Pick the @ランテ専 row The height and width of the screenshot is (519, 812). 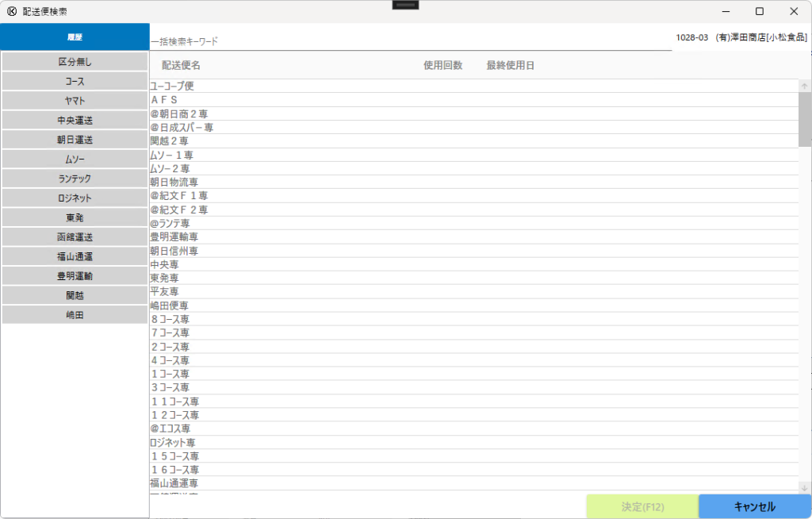click(x=474, y=224)
